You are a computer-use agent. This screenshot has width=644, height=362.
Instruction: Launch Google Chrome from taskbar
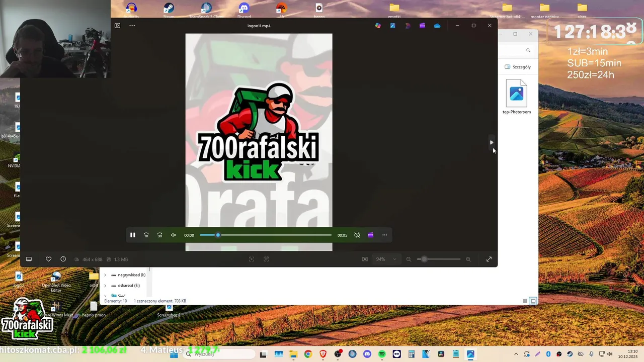click(x=308, y=354)
